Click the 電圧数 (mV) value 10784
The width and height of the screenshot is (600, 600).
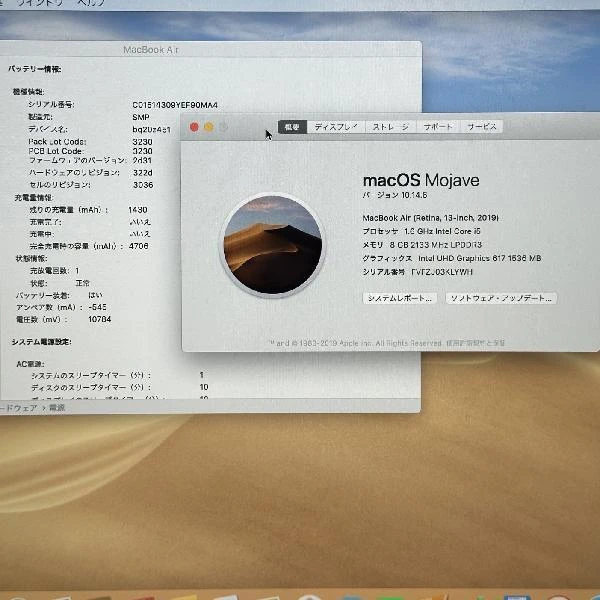click(100, 319)
